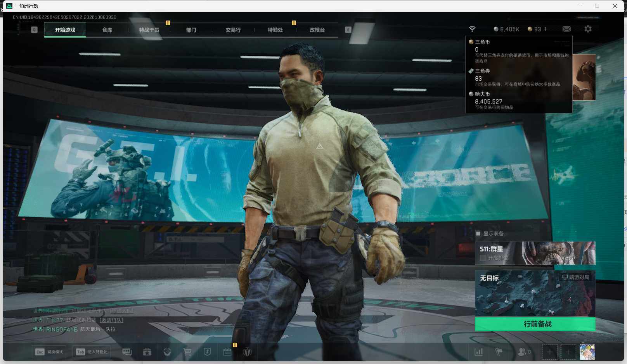
Task: Open the lightning shield badge icon
Action: pyautogui.click(x=207, y=352)
